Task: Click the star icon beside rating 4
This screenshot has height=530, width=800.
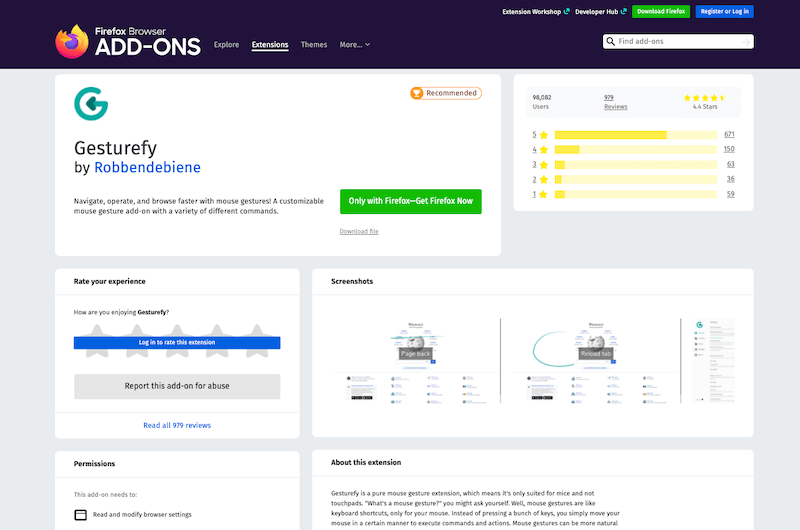Action: point(544,149)
